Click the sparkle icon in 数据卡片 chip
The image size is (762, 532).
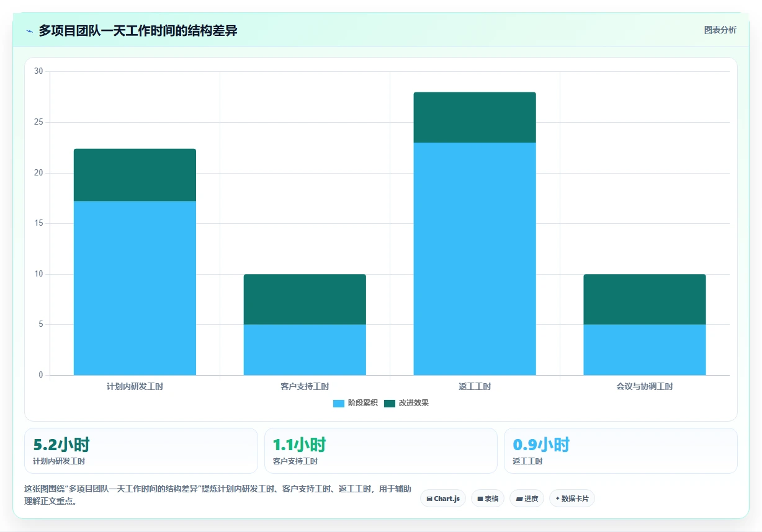[557, 499]
